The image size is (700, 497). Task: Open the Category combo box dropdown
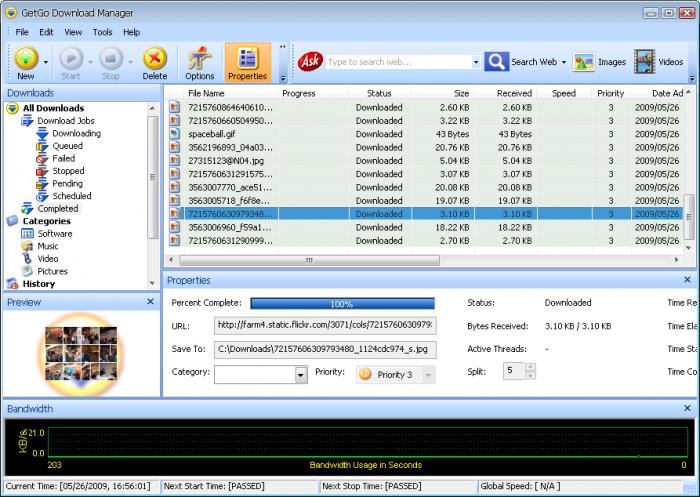click(x=301, y=375)
